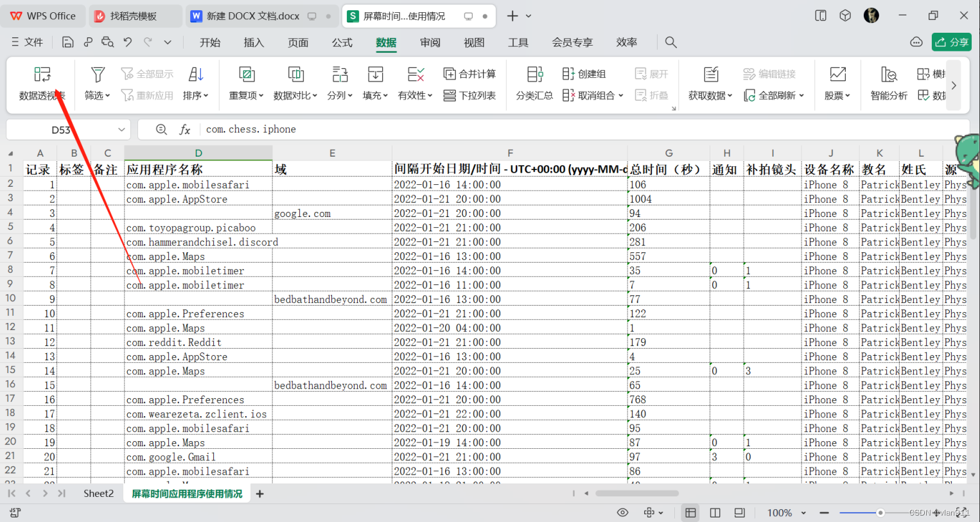Toggle eye protection mode icon in status bar
980x522 pixels.
(622, 512)
